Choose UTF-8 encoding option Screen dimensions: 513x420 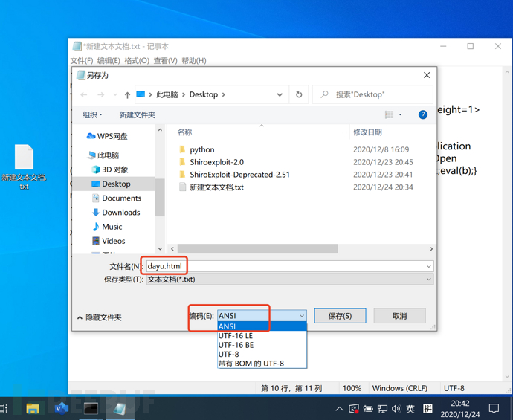[262, 355]
